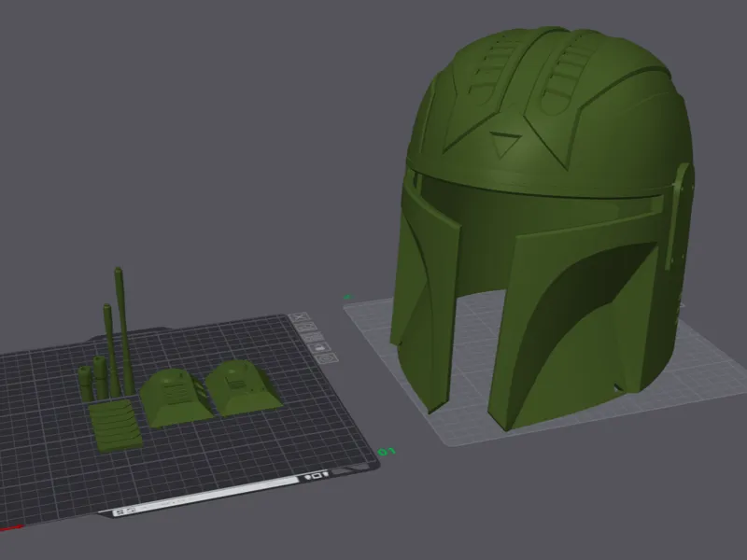Select the ribbed flat plate part
The image size is (747, 560).
[116, 425]
